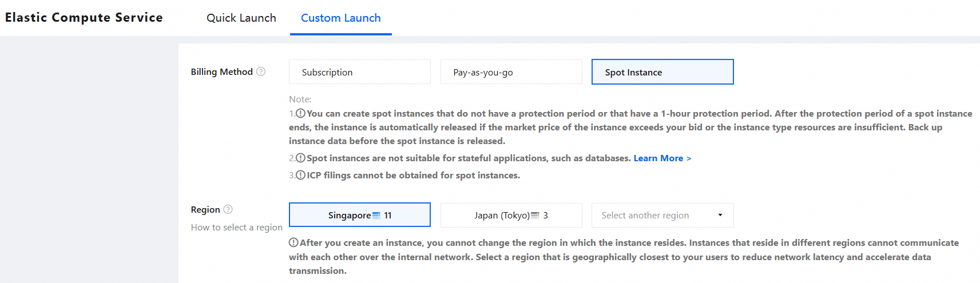Click the Billing Method label text
This screenshot has width=980, height=283.
221,72
